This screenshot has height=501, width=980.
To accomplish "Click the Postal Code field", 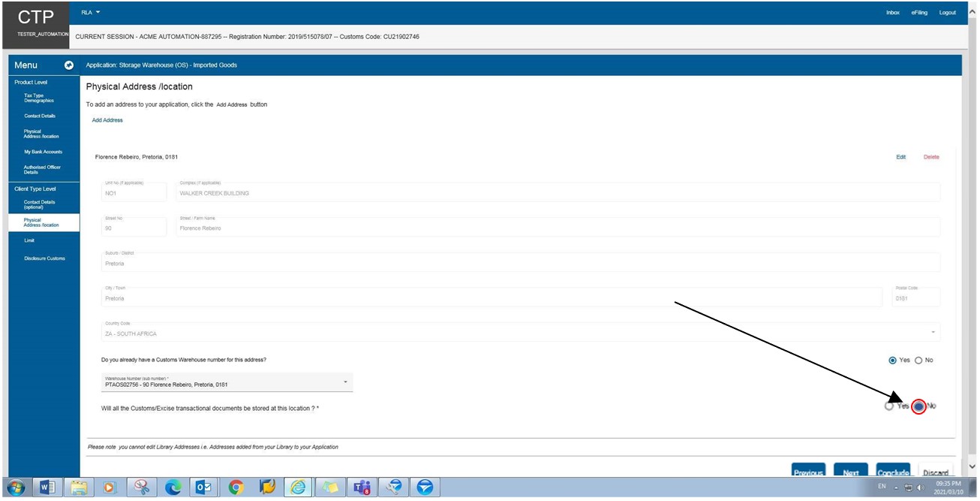I will (x=915, y=297).
